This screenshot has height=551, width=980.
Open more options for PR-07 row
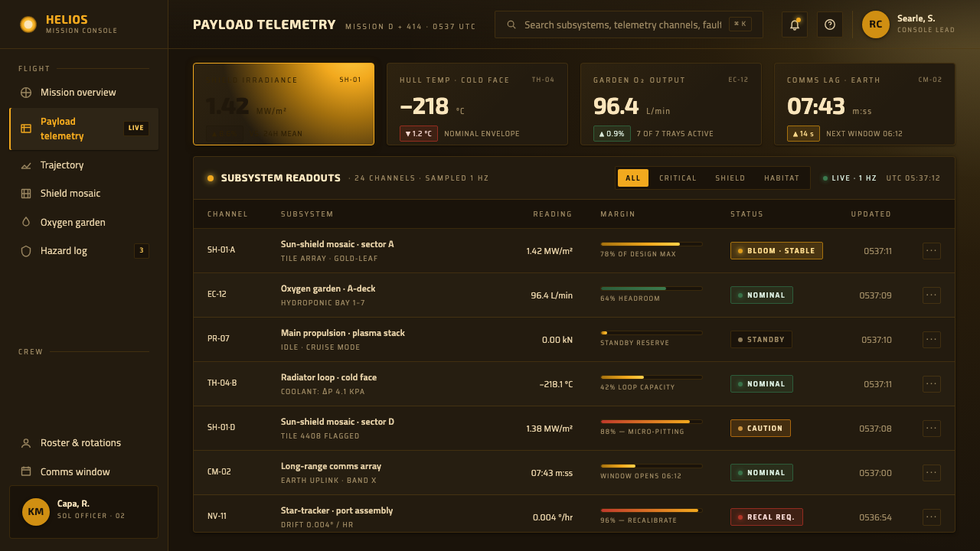click(x=932, y=340)
